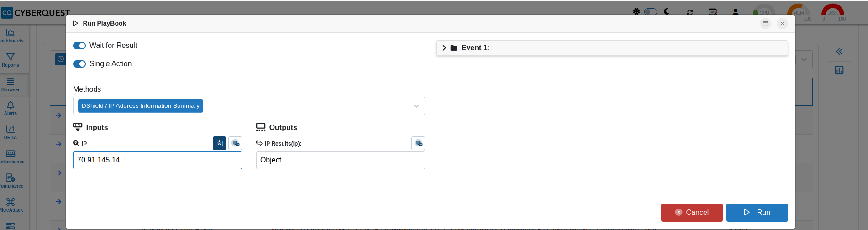Open UEBA in the left sidebar

[11, 132]
